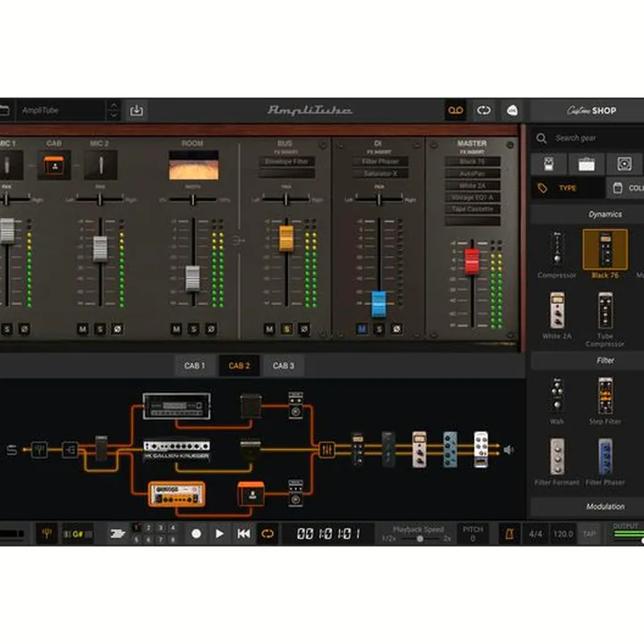
Task: Switch to the CAB 3 tab
Action: [284, 366]
